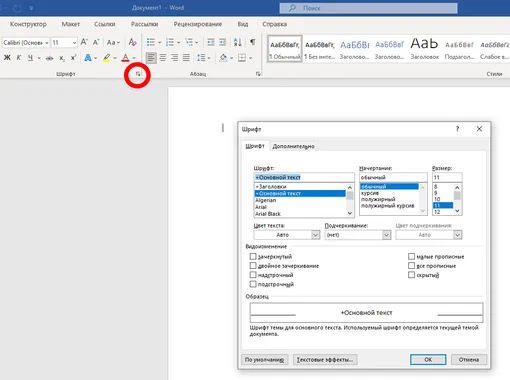
Task: Create a multilevel list
Action: (x=189, y=42)
